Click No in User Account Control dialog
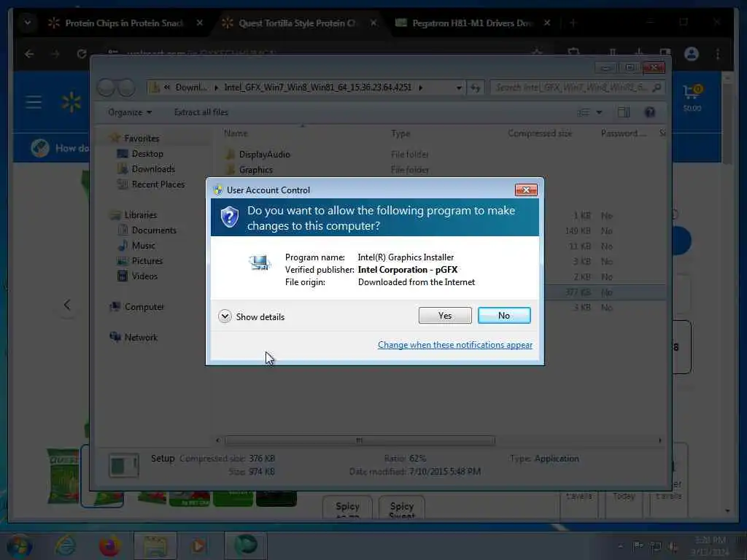 [x=503, y=315]
